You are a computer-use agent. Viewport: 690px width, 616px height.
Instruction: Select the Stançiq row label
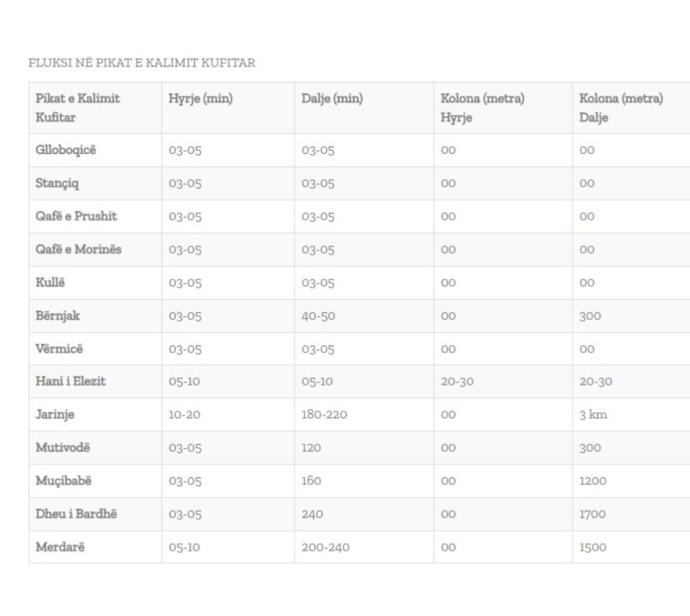tap(57, 183)
